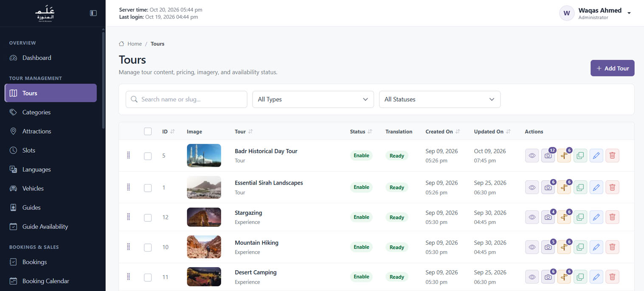Check the box for Badr Historical Day Tour
This screenshot has width=644, height=291.
click(x=148, y=156)
